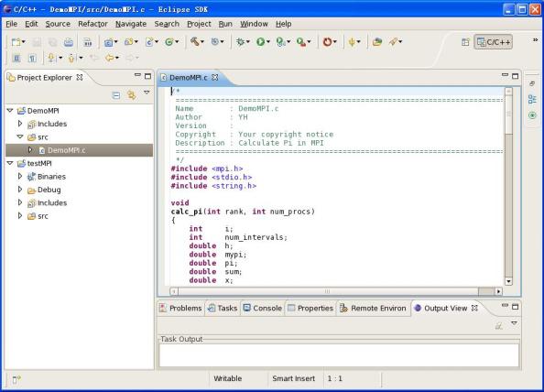This screenshot has width=544, height=392.
Task: Switch to the Console tab
Action: [263, 308]
